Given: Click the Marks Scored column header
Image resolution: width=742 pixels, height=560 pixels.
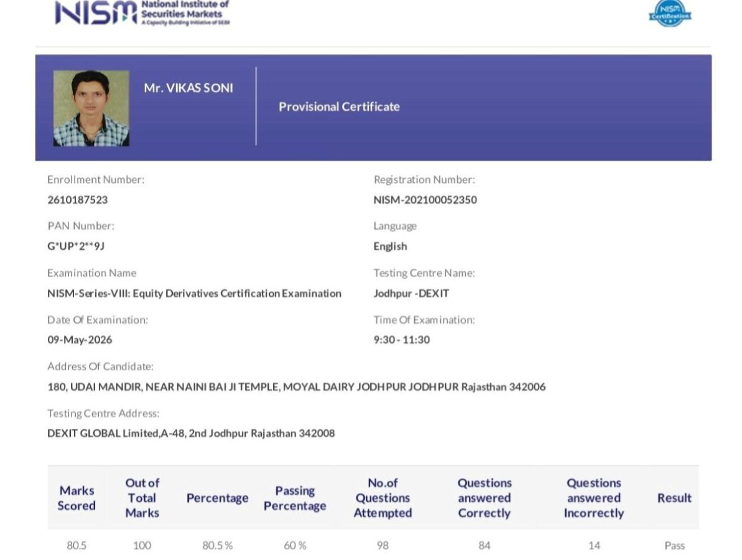Looking at the screenshot, I should (77, 498).
